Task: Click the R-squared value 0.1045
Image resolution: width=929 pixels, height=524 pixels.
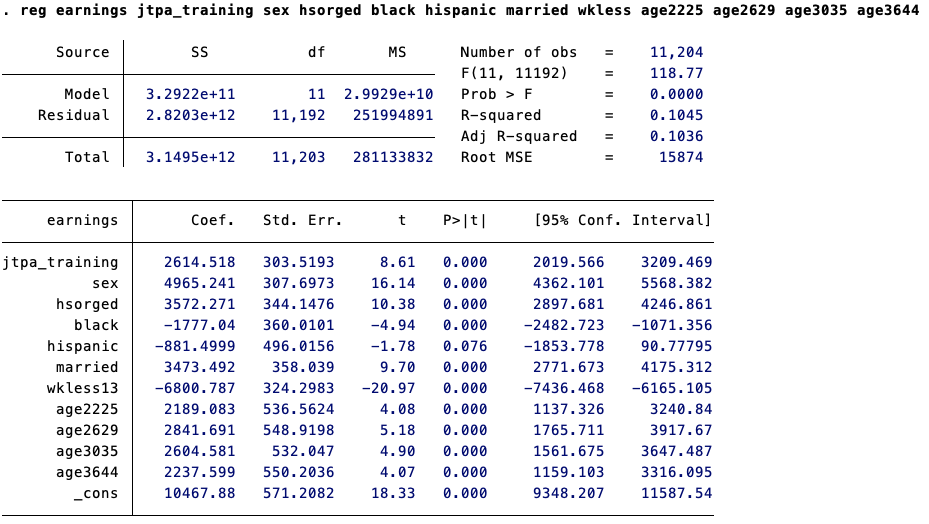Action: tap(677, 115)
